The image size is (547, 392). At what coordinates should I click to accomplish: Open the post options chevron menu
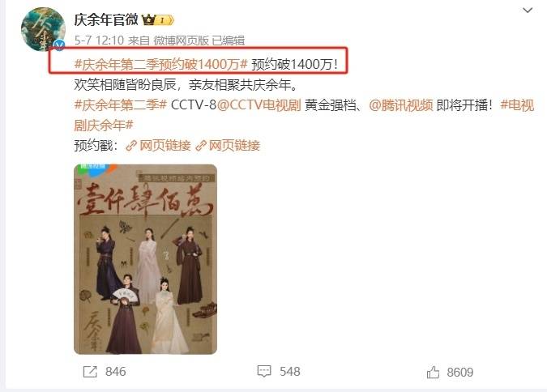click(x=528, y=11)
